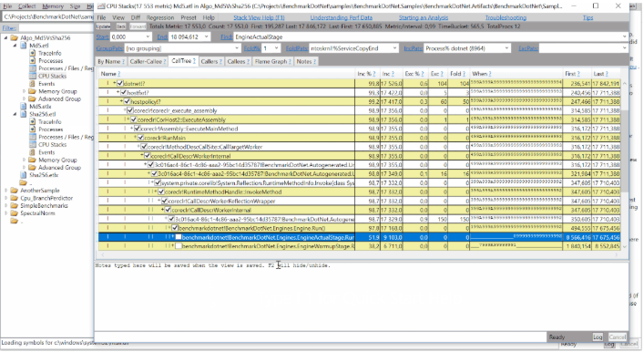The width and height of the screenshot is (644, 352).
Task: Open the Fold% dropdown
Action: coord(277,48)
